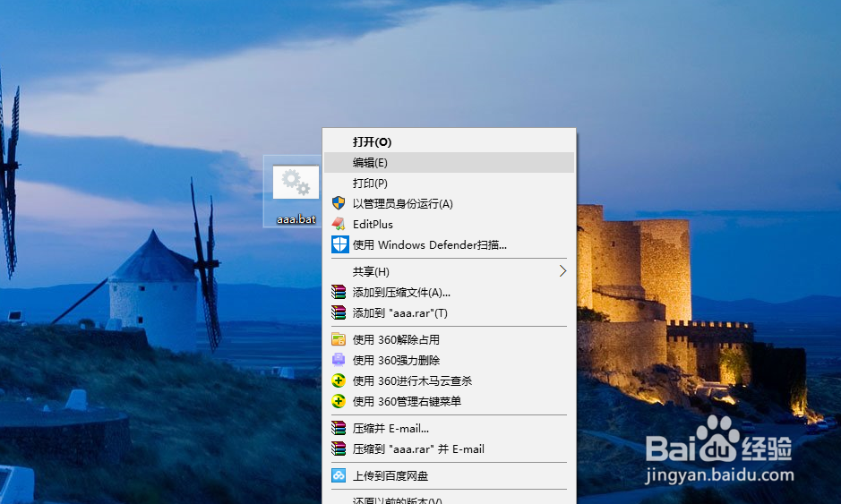841x504 pixels.
Task: Select 压缩并 E-mail... entry
Action: pos(450,428)
